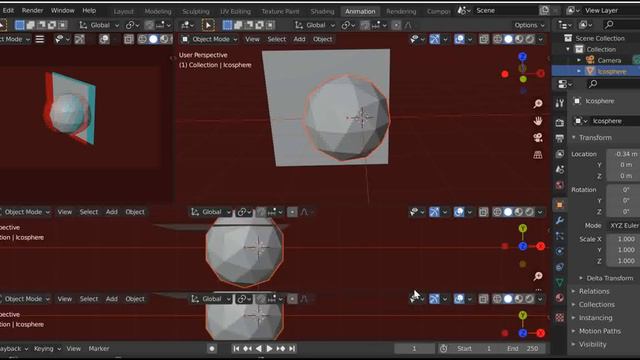Toggle overlays in main viewport header
640x360 pixels.
pos(459,39)
